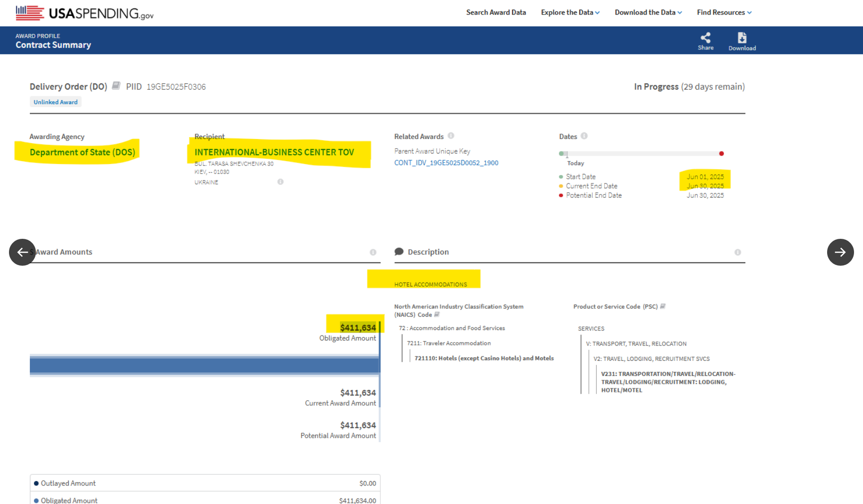Click 'V: TRANSPORT, TRAVEL, RELOCATION' row

coord(636,343)
